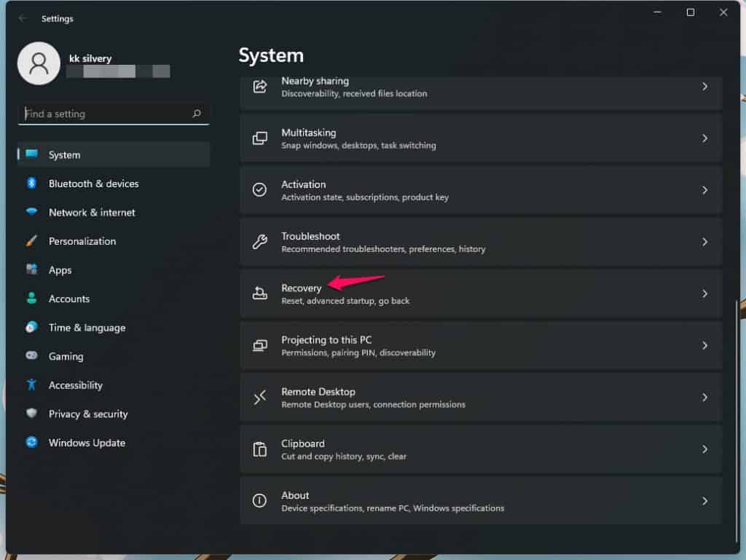Click the Accounts person icon
Viewport: 746px width, 560px height.
[x=32, y=299]
